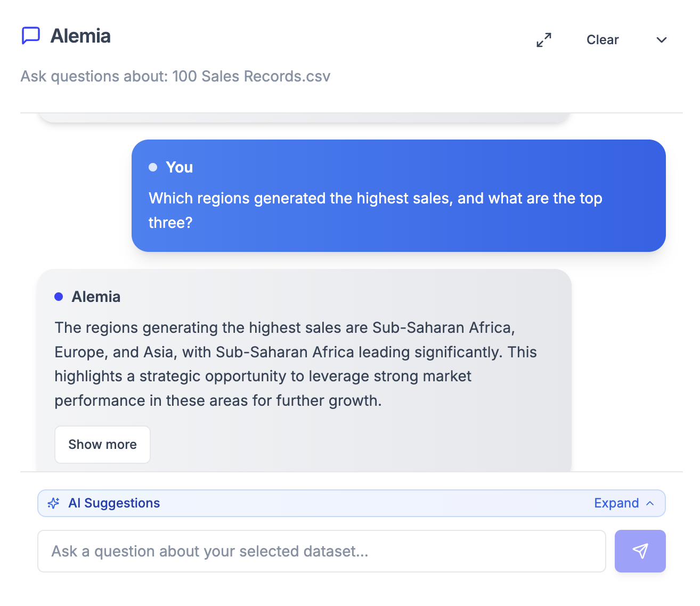Click the chat bubble icon beside Alemia title

[31, 36]
